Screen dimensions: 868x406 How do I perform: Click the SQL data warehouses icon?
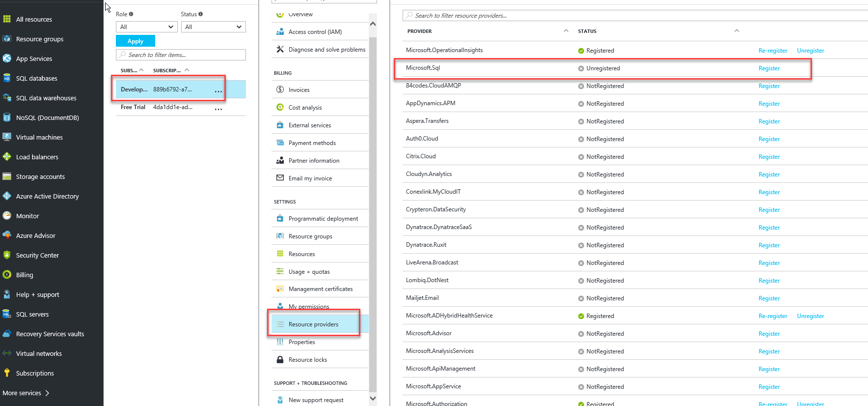point(7,98)
